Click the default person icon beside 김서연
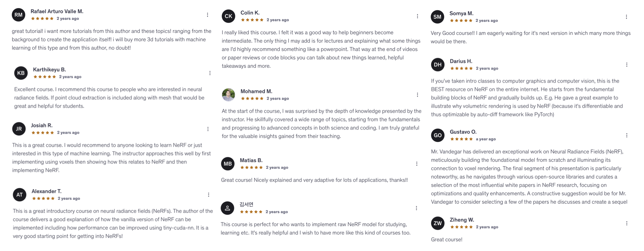 tap(227, 208)
